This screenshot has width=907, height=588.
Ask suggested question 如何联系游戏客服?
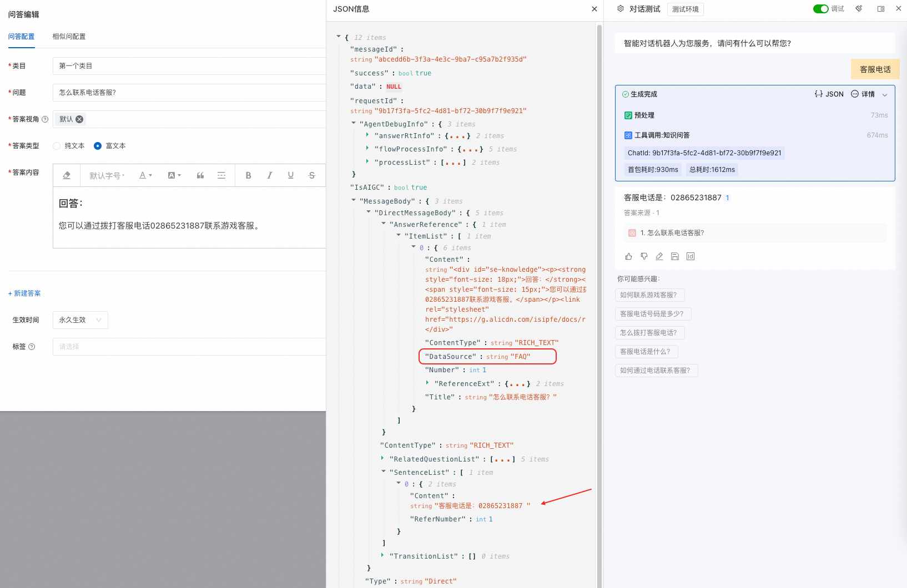click(650, 295)
